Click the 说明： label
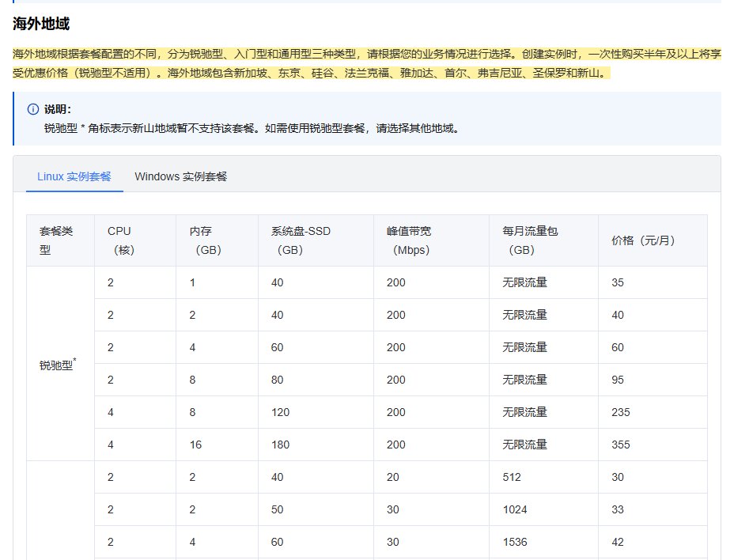 [58, 110]
